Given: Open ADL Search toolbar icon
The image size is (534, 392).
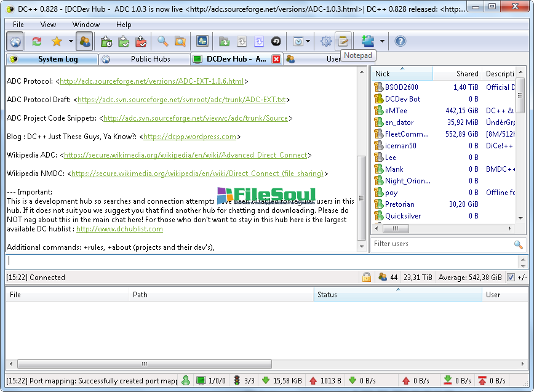Looking at the screenshot, I should (180, 42).
